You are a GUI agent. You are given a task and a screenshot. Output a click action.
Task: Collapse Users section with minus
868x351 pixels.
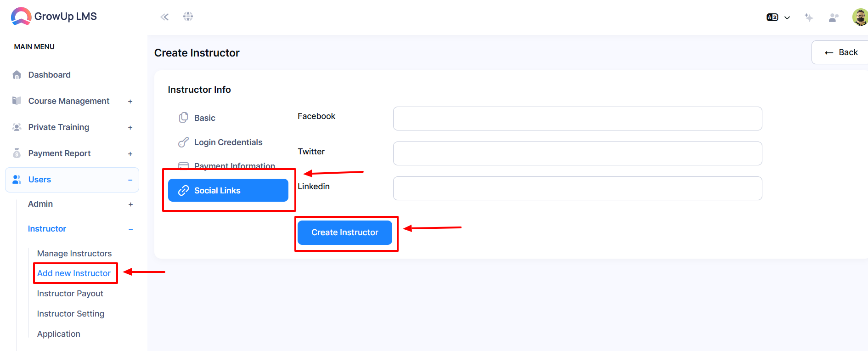pos(130,180)
